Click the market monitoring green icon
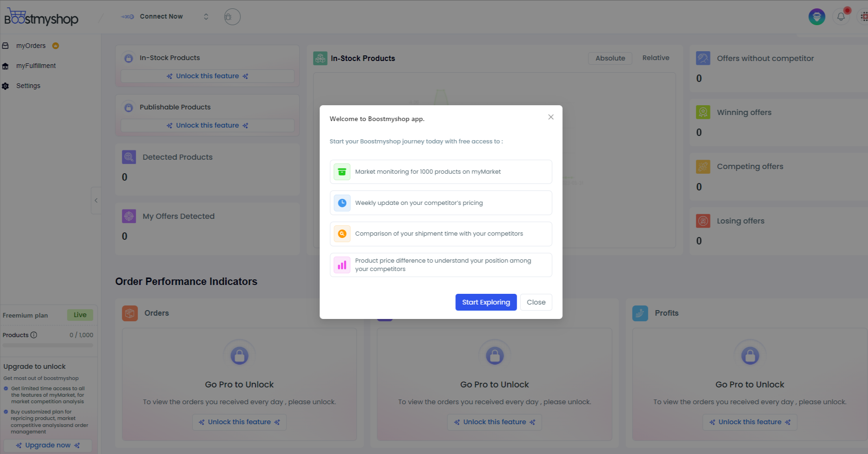The image size is (868, 454). point(342,172)
